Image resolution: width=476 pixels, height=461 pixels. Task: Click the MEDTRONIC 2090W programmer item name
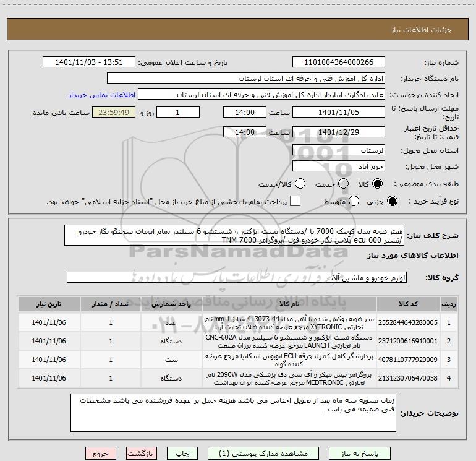(289, 378)
